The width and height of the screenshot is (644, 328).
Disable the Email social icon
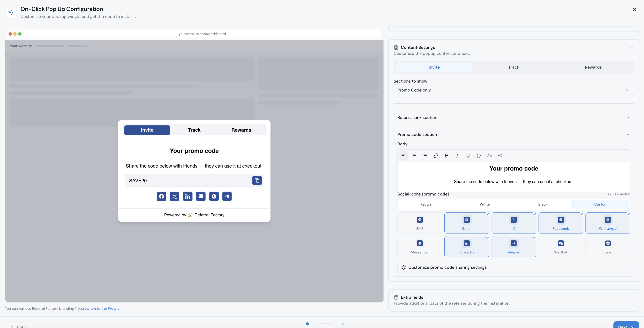(x=467, y=223)
